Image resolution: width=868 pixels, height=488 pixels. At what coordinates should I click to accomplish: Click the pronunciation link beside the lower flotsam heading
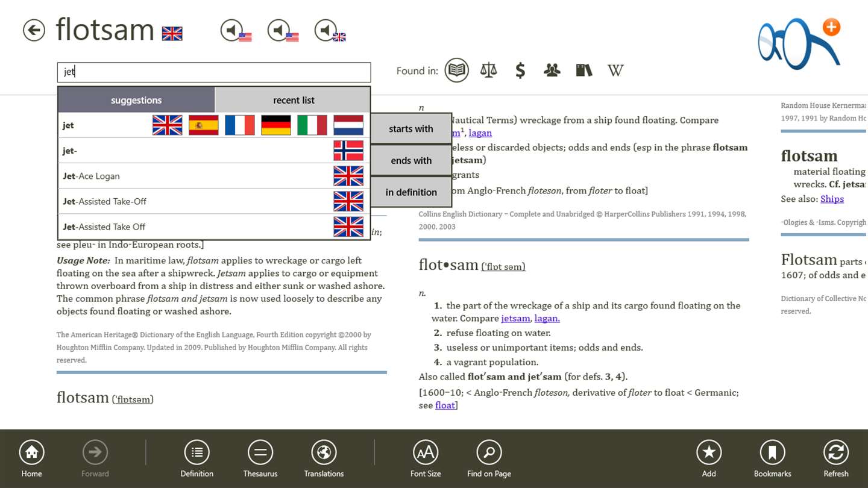pos(133,399)
